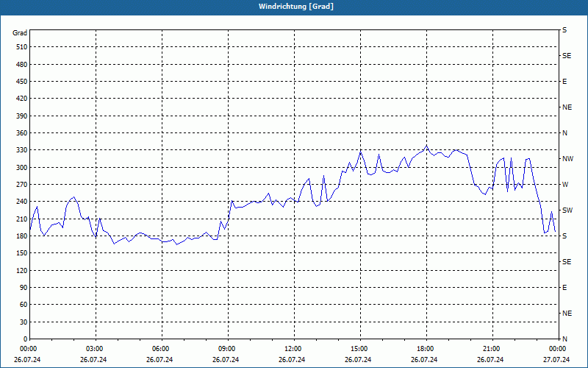Image resolution: width=588 pixels, height=368 pixels.
Task: Select the SE compass label beside 480
Action: [x=567, y=56]
